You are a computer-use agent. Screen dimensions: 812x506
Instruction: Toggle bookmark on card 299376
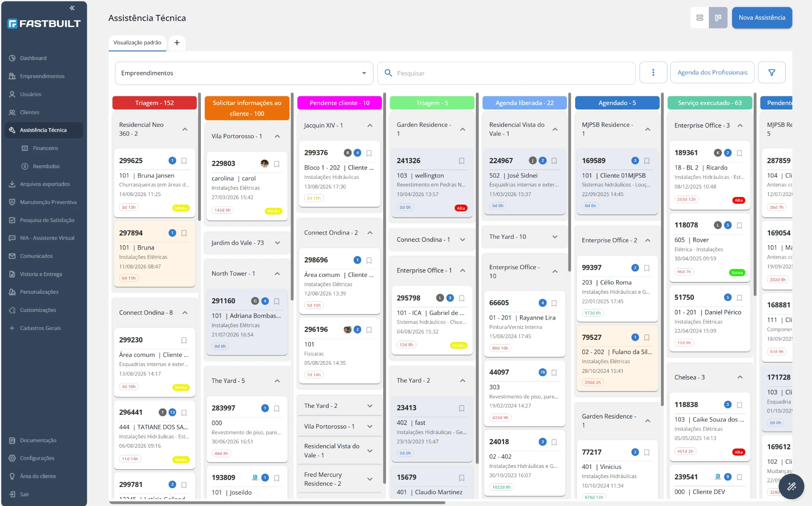point(369,153)
